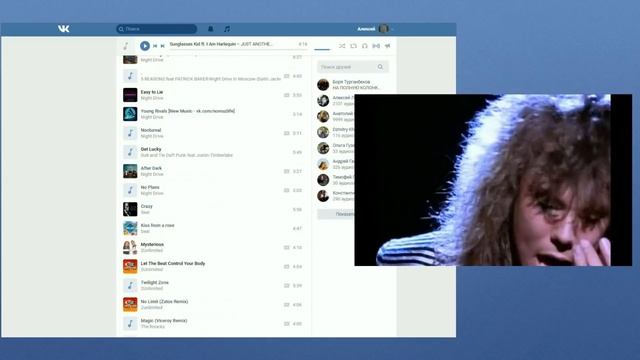This screenshot has width=640, height=360.
Task: Play the Young Rivals track
Action: coord(188,111)
